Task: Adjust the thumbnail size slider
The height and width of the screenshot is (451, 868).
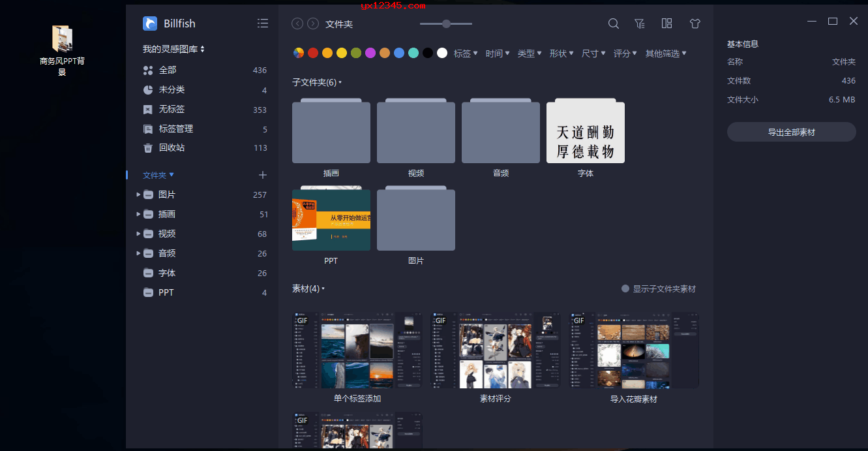Action: pos(446,23)
